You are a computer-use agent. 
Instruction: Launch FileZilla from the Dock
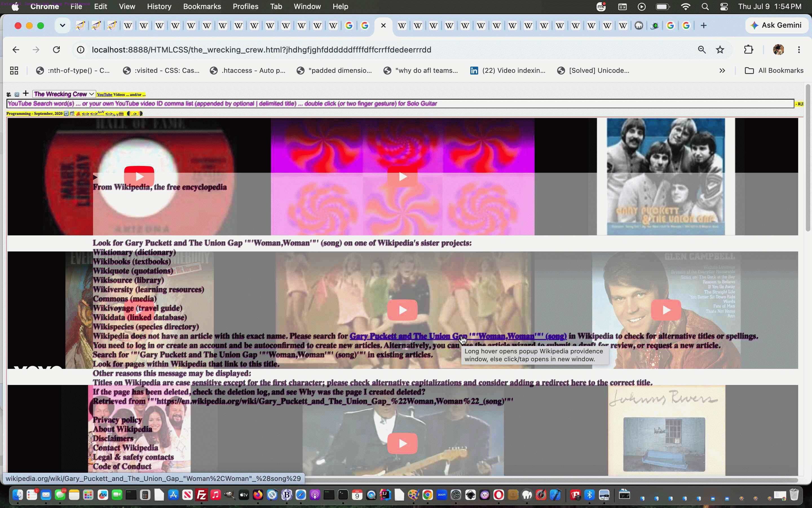(202, 495)
